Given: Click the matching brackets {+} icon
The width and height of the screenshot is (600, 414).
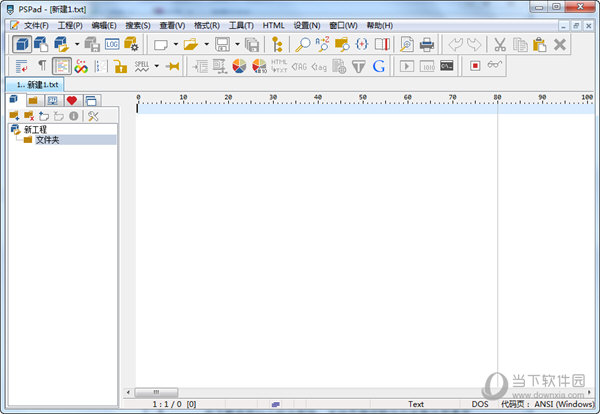Looking at the screenshot, I should point(362,44).
